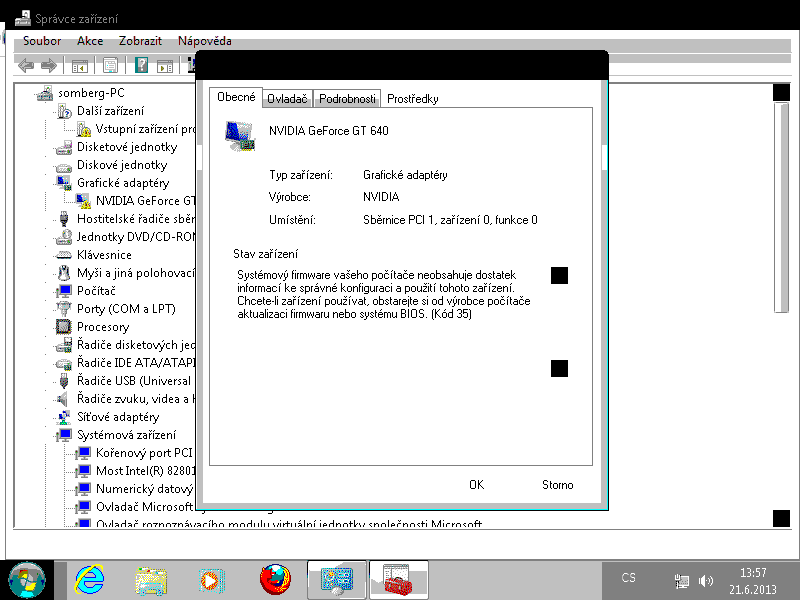
Task: Select the Řadiče IDE ATA/ATAPI tree item
Action: 136,363
